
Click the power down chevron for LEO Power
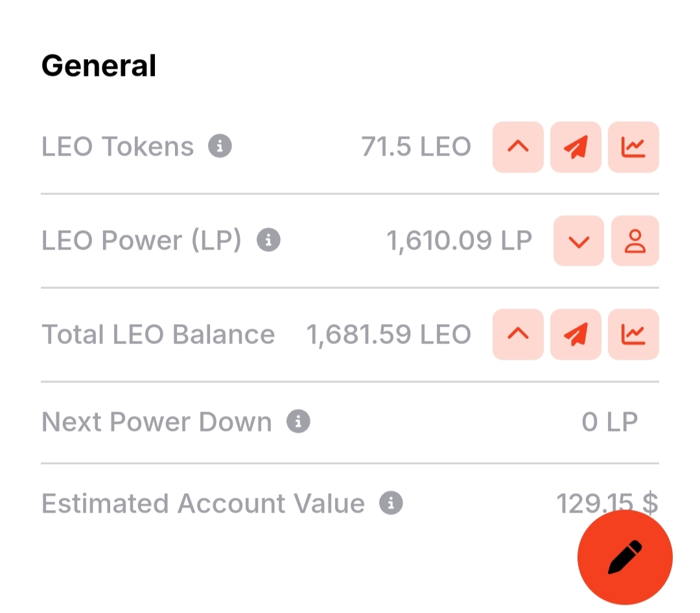point(579,241)
